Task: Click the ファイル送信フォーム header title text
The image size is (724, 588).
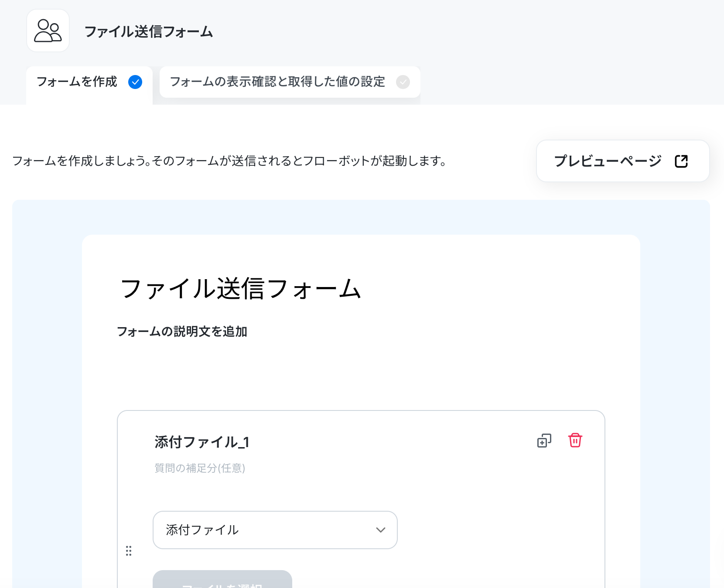Action: 148,32
